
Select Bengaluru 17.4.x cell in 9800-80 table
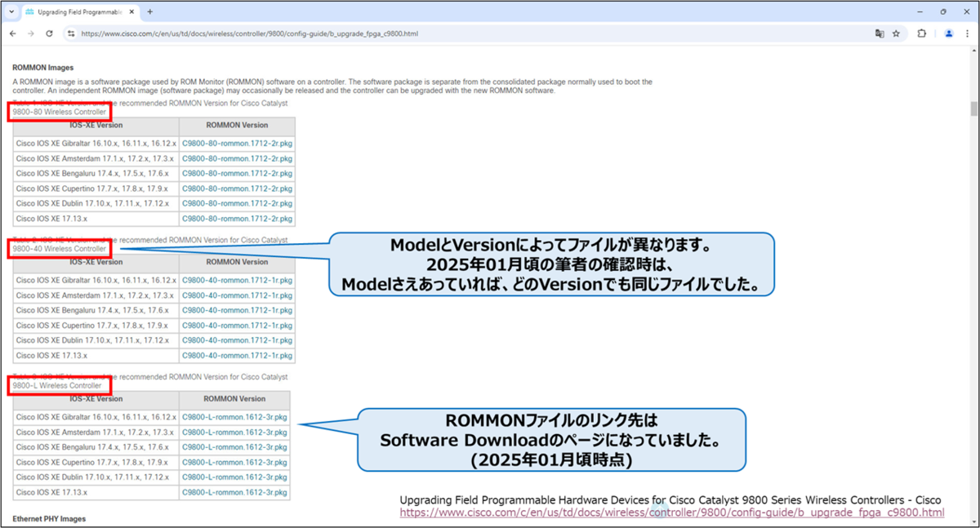96,174
